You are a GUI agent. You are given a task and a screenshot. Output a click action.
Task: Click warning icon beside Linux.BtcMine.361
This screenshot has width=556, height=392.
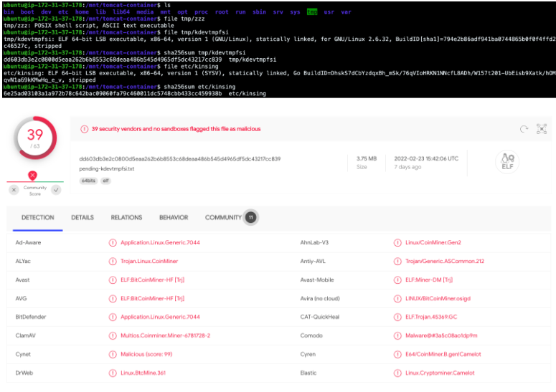pos(113,373)
